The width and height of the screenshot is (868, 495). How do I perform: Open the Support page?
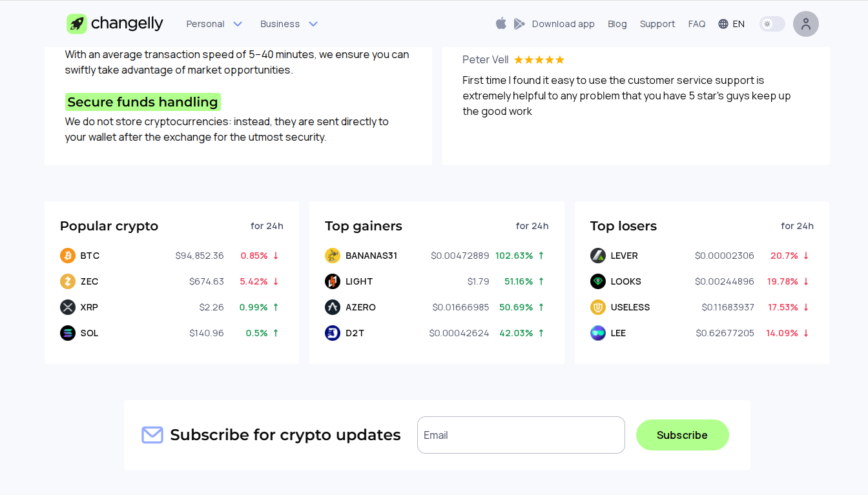657,24
